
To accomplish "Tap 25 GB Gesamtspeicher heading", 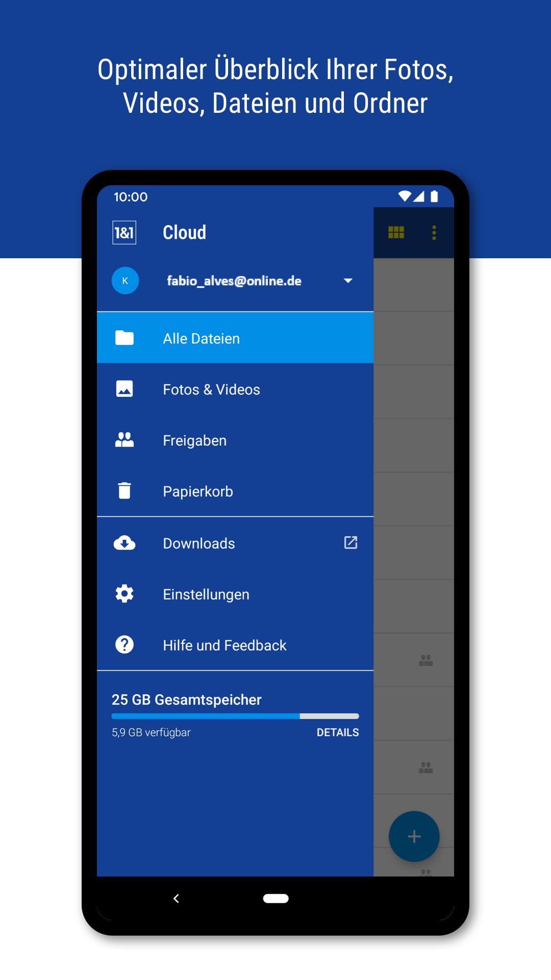I will [187, 700].
